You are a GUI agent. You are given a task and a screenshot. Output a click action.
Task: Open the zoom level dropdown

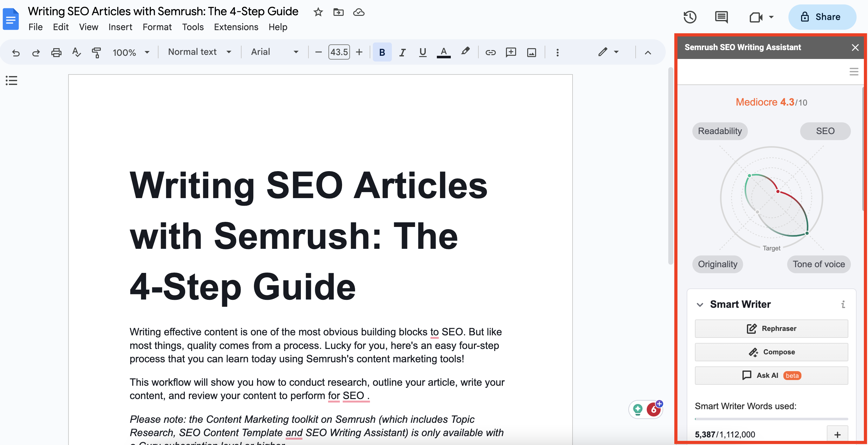click(x=131, y=53)
